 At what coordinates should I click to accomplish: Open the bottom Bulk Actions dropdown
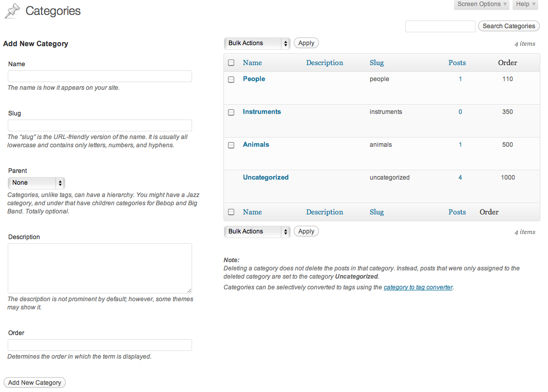click(x=257, y=232)
